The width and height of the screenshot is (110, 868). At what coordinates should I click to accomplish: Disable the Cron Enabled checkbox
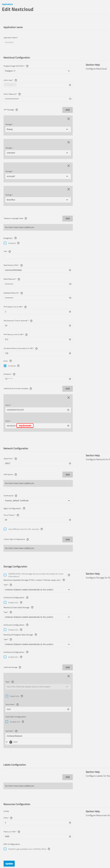(x=5, y=366)
